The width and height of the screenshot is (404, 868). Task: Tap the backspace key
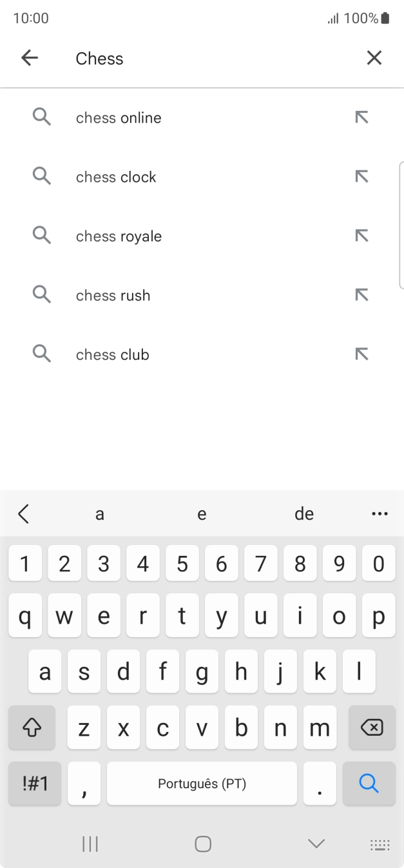(x=372, y=727)
